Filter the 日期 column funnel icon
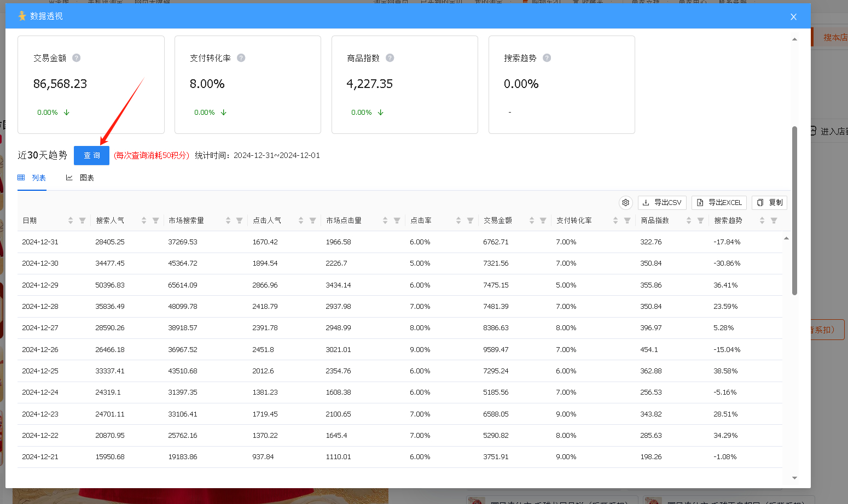This screenshot has height=504, width=848. click(83, 220)
